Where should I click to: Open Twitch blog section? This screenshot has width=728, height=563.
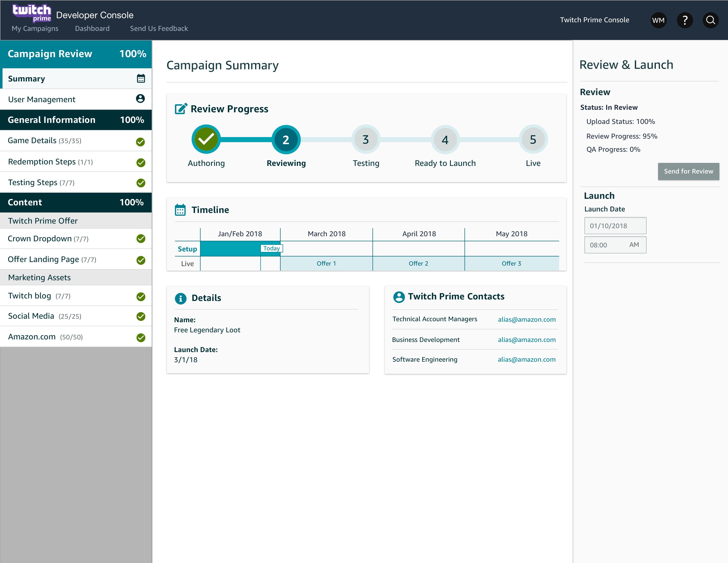click(x=76, y=296)
